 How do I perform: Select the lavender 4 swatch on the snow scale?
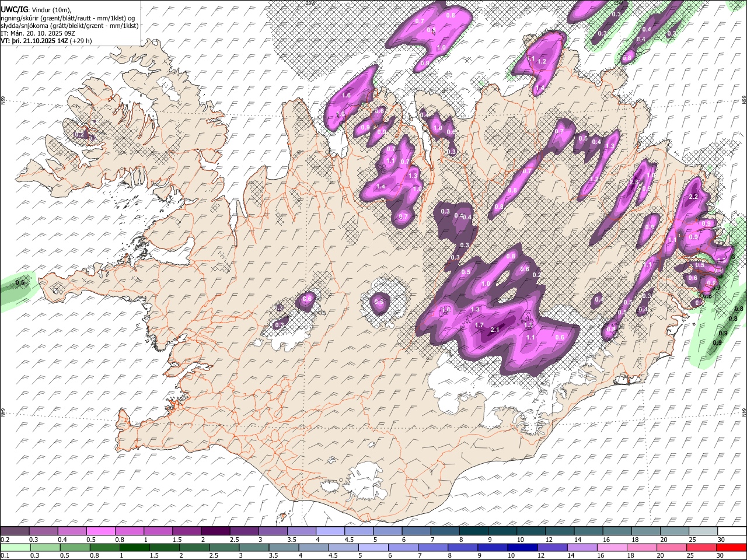point(330,531)
